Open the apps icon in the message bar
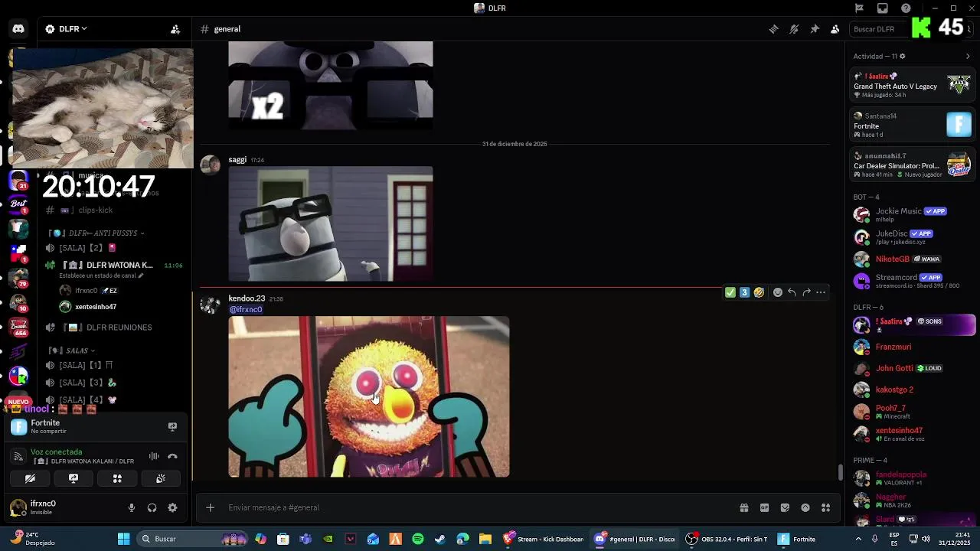 [x=826, y=507]
